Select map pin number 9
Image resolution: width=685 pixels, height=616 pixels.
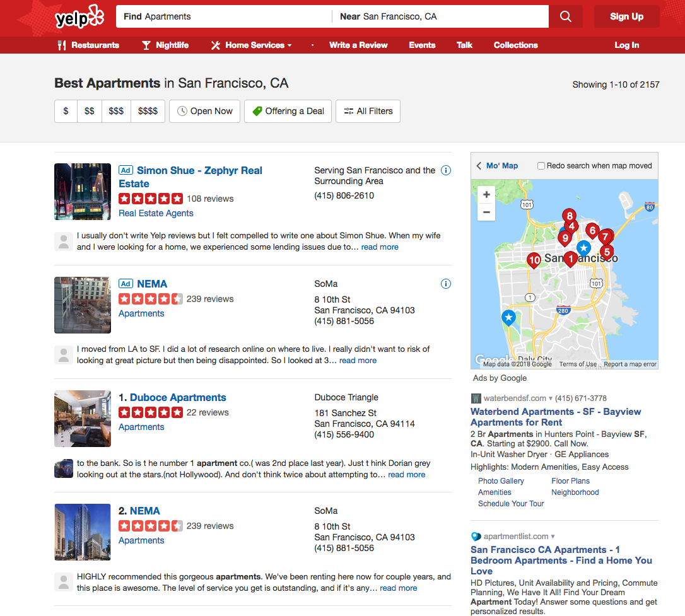coord(565,238)
